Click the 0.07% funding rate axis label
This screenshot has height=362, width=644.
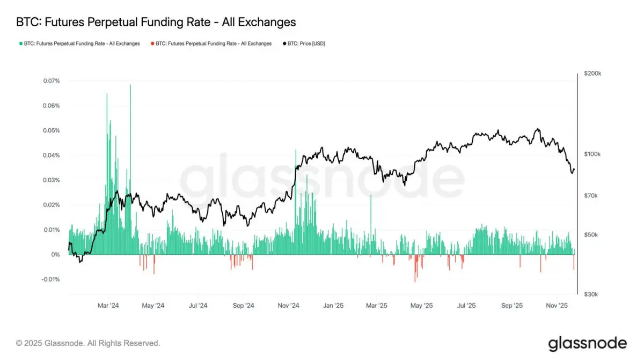(51, 81)
